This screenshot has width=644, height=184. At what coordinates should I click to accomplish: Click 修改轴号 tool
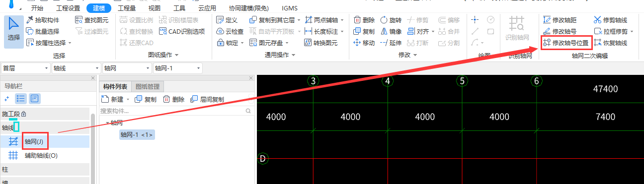click(560, 31)
